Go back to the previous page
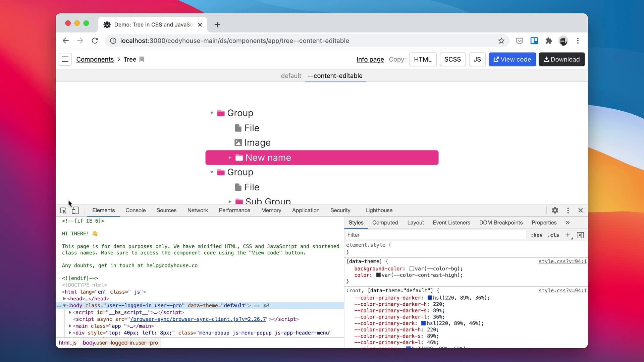Viewport: 644px width, 362px height. tap(65, 41)
